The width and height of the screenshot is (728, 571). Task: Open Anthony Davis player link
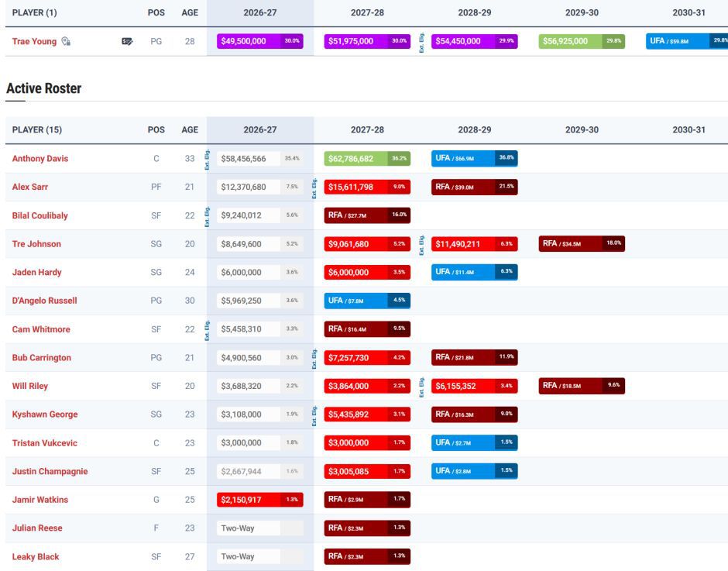pos(40,158)
